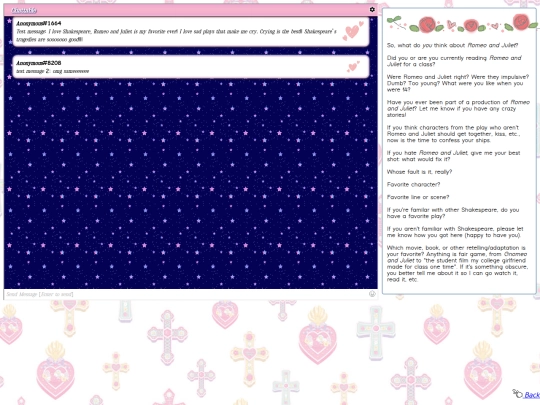Click the prompt 'Favorite character?'
This screenshot has width=540, height=405.
coord(413,184)
